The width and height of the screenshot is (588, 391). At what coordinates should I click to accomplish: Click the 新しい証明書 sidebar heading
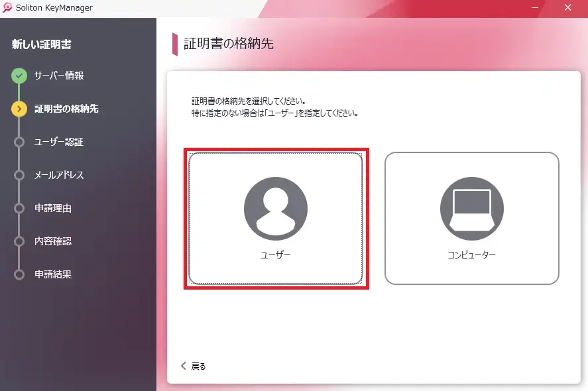point(42,44)
